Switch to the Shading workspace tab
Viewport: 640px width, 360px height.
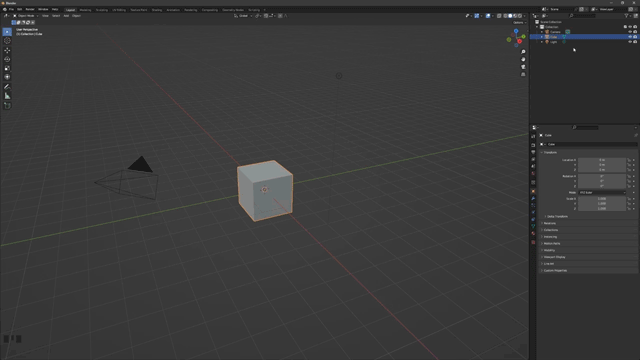point(157,10)
